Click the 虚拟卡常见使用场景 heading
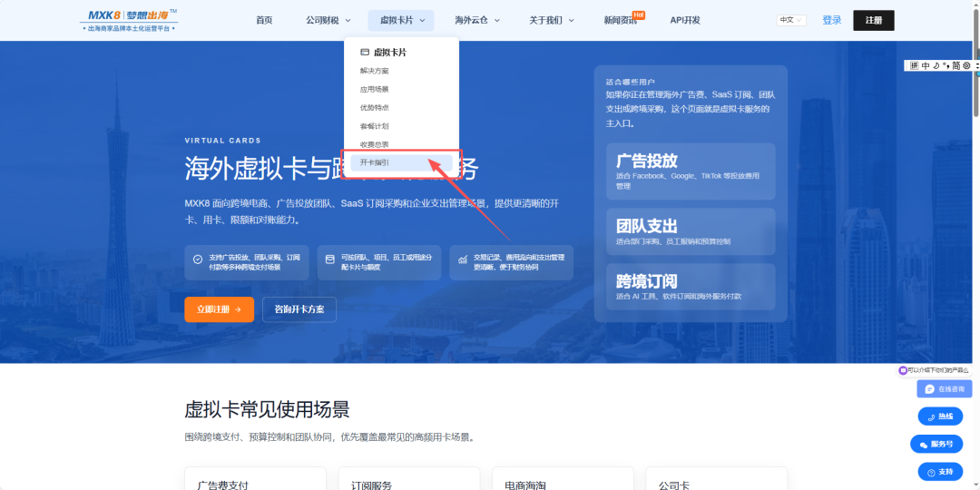The image size is (980, 490). click(267, 410)
